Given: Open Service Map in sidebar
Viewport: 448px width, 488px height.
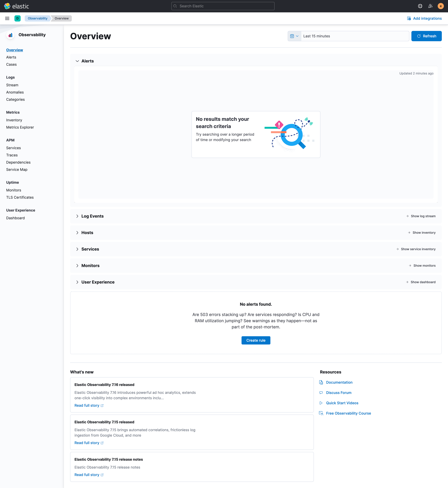Looking at the screenshot, I should point(17,170).
